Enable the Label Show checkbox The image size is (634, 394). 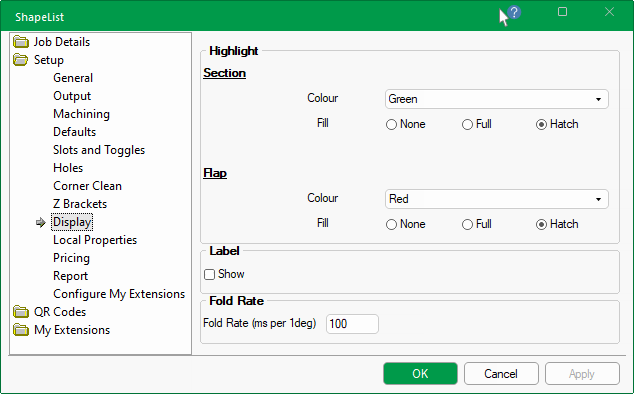coord(209,274)
